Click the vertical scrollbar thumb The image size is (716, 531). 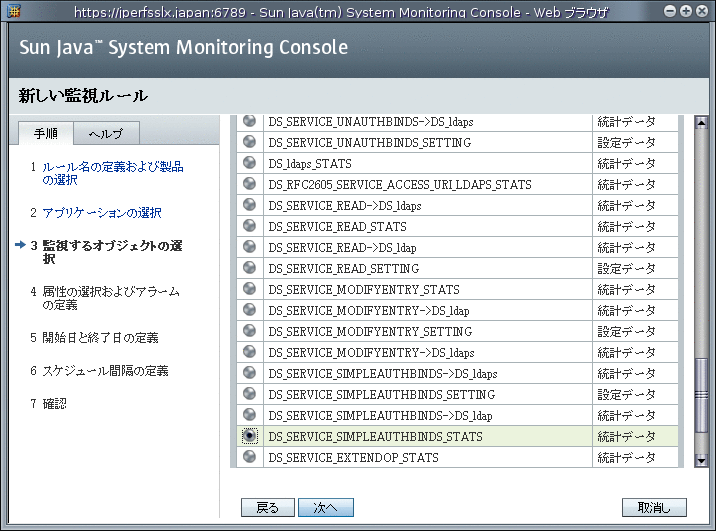701,395
